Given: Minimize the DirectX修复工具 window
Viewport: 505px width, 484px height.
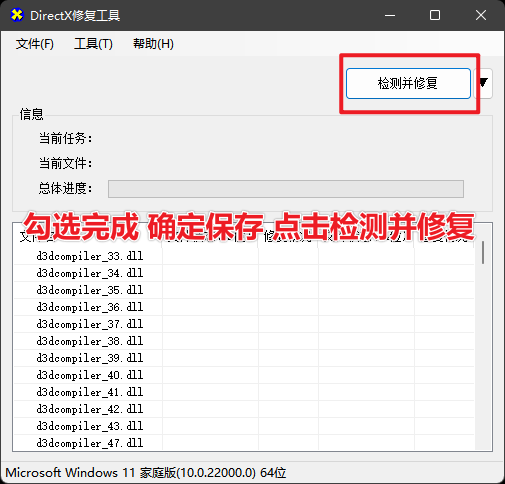Looking at the screenshot, I should [x=390, y=15].
